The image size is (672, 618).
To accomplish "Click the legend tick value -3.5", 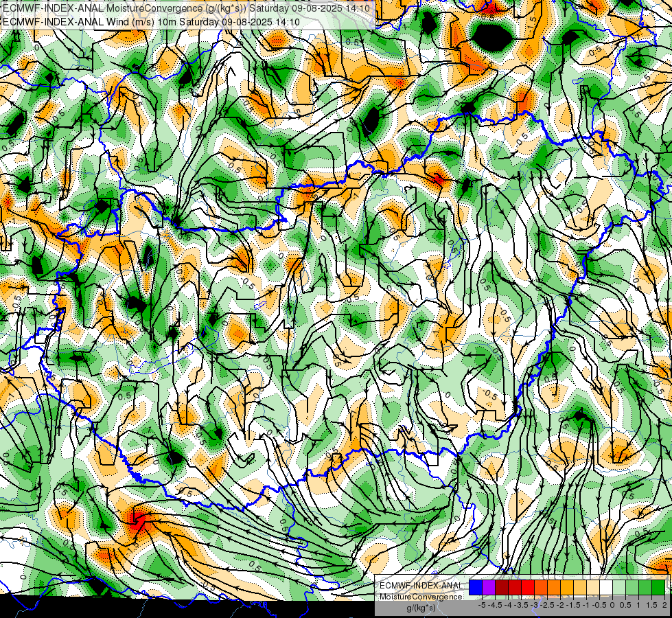I will coord(522,605).
